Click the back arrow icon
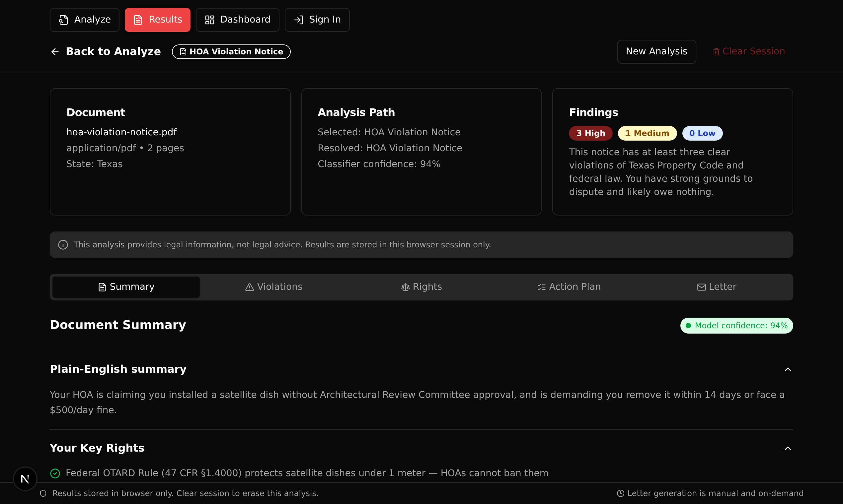This screenshot has width=843, height=504. 55,52
